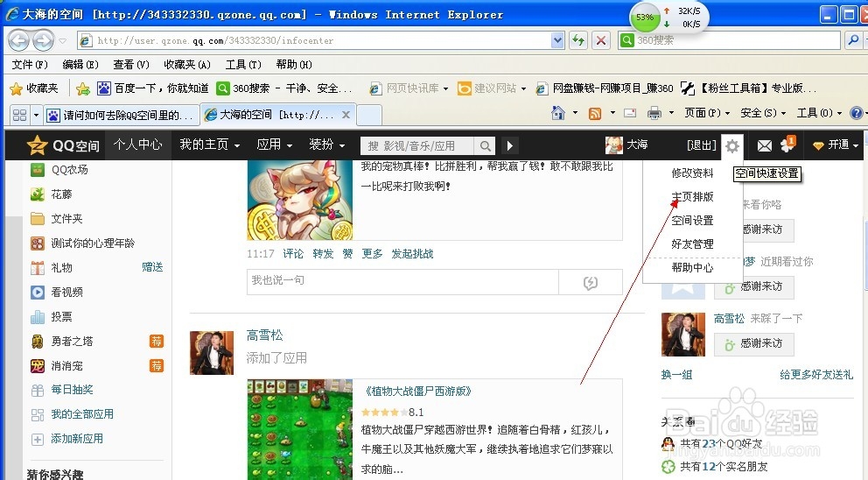The height and width of the screenshot is (480, 868).
Task: Open the 收藏夹(A) menu
Action: click(187, 64)
